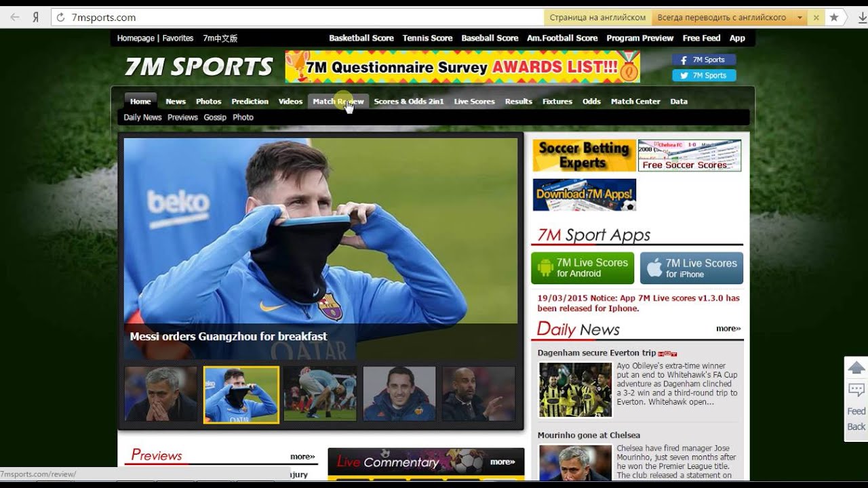Open Previews submenu item
This screenshot has height=488, width=868.
pos(182,117)
